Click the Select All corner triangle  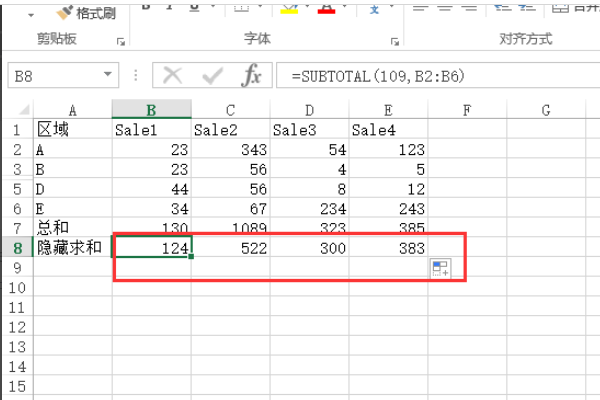click(x=18, y=110)
